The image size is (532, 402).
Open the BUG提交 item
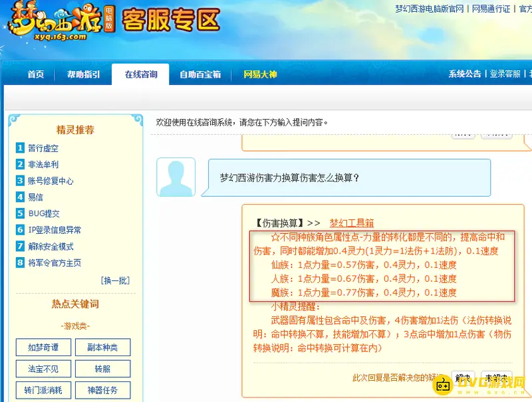(x=44, y=213)
